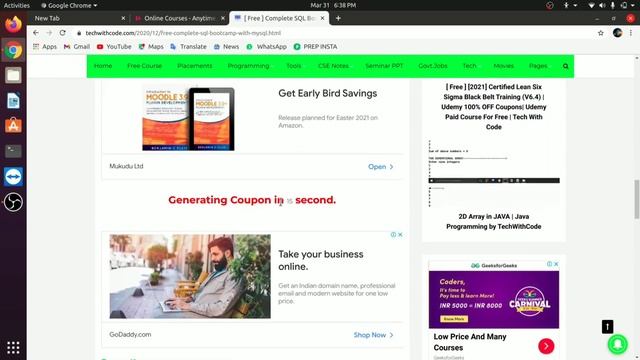Open WhatsApp bookmark
The width and height of the screenshot is (640, 360).
[x=267, y=47]
